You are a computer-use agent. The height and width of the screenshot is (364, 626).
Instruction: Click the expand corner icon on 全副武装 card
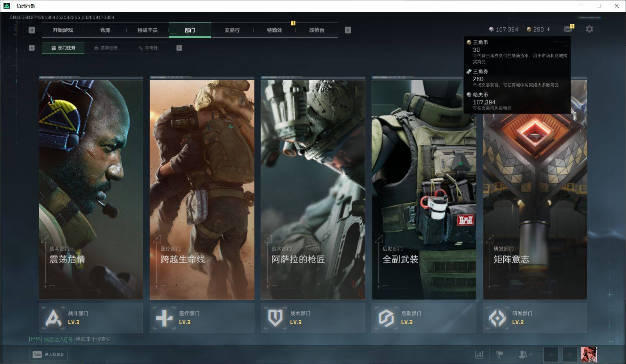[379, 238]
